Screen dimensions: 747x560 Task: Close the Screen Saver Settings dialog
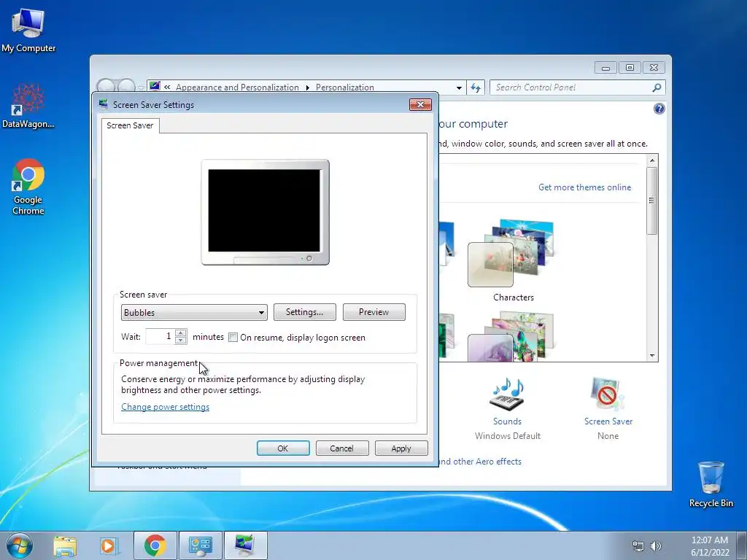(420, 105)
